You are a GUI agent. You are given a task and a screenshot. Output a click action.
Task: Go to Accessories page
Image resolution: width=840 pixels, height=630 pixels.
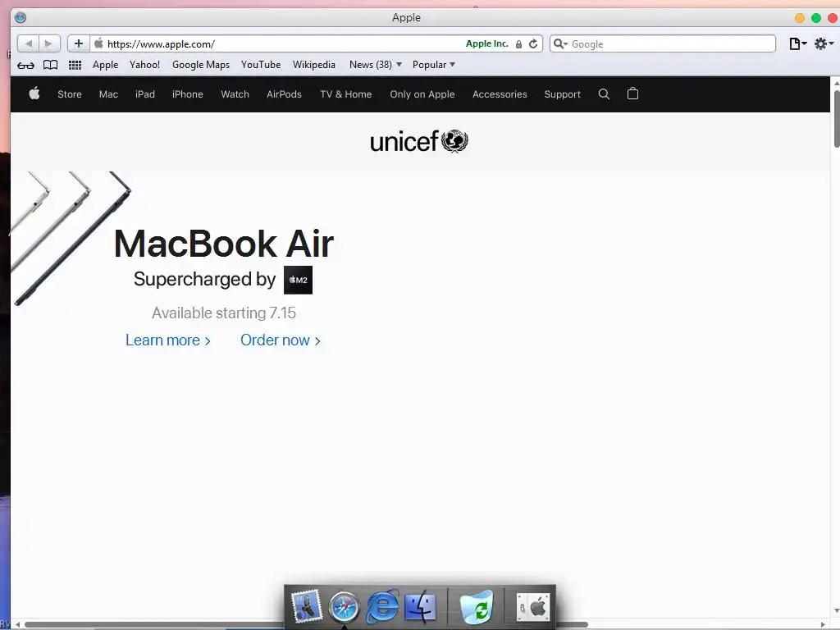click(500, 94)
